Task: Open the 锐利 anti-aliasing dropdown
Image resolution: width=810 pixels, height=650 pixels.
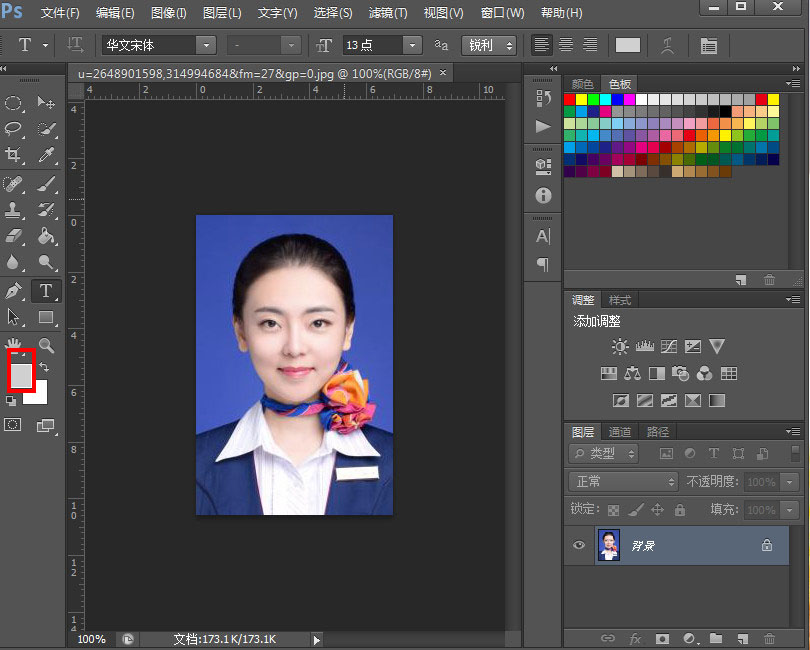Action: click(489, 45)
